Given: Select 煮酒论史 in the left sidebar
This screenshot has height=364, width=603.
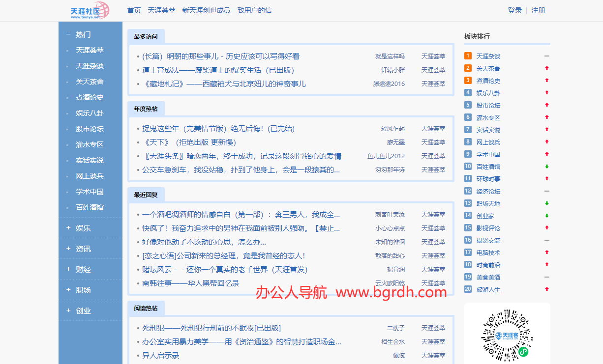Looking at the screenshot, I should tap(90, 97).
